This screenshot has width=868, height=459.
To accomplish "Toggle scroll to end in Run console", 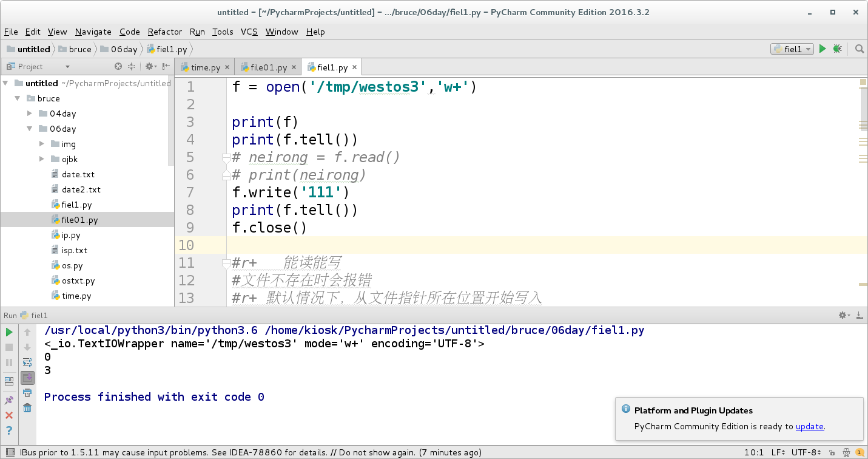I will point(27,378).
